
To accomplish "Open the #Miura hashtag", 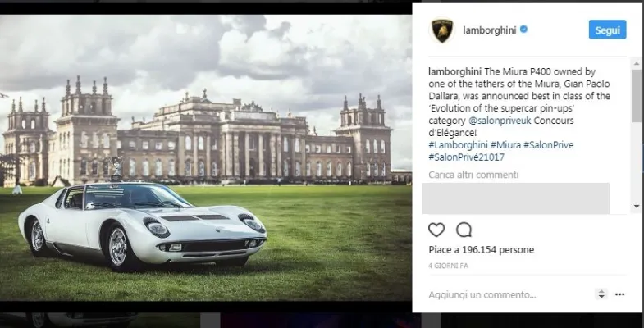I will (x=505, y=145).
